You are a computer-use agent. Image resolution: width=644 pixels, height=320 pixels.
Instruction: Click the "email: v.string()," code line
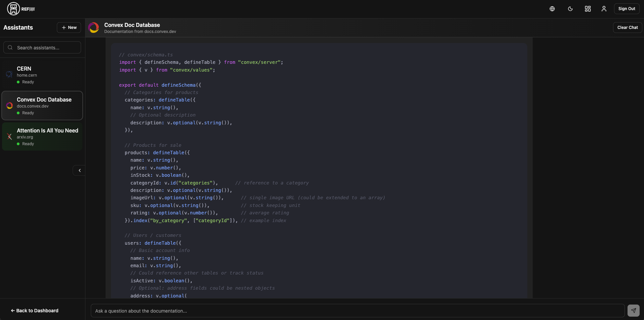point(156,266)
